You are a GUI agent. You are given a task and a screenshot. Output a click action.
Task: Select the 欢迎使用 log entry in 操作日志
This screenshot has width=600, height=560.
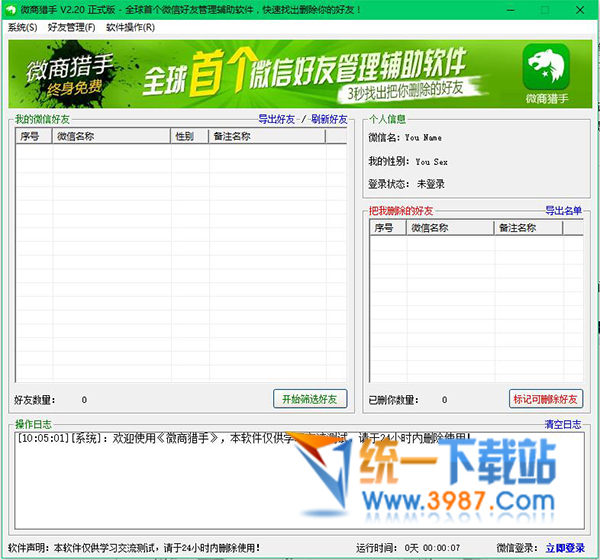pos(243,438)
